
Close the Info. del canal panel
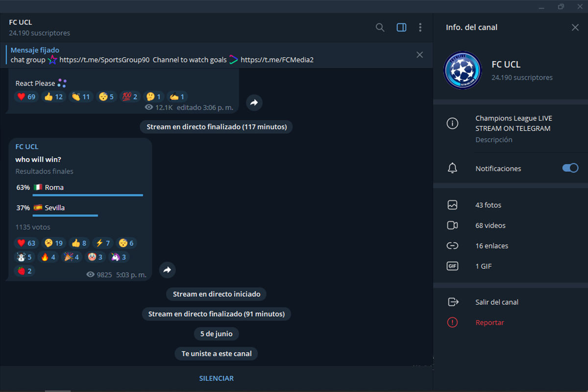coord(575,27)
